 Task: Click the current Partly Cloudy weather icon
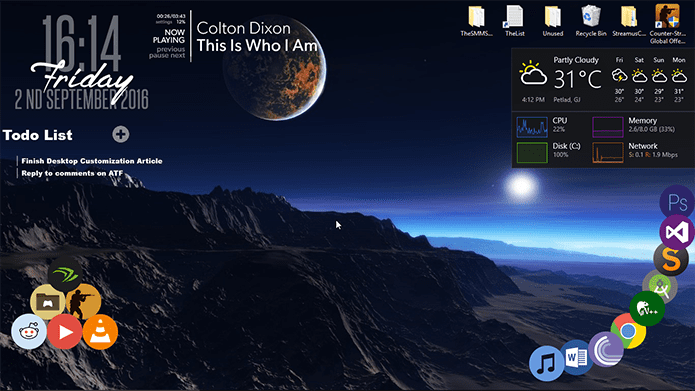(532, 74)
